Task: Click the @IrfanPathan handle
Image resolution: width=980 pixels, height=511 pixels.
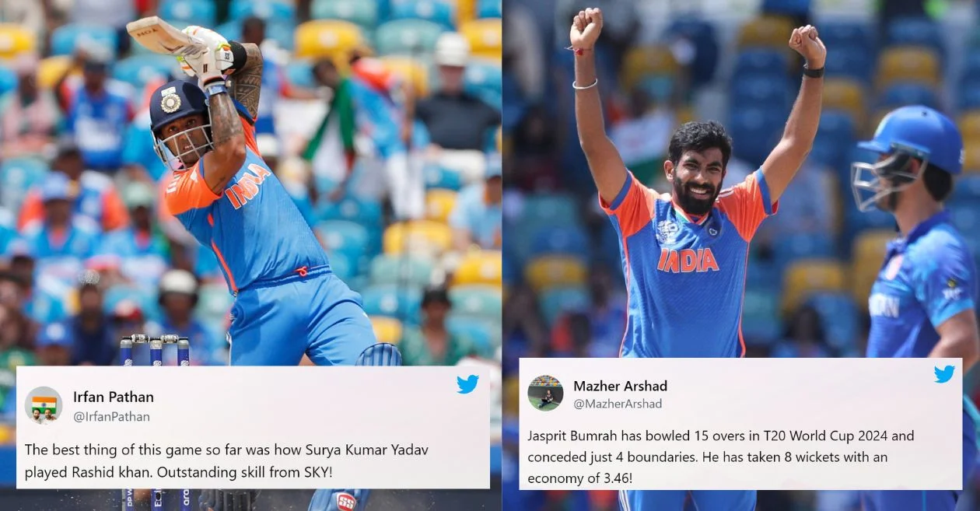Action: 111,417
